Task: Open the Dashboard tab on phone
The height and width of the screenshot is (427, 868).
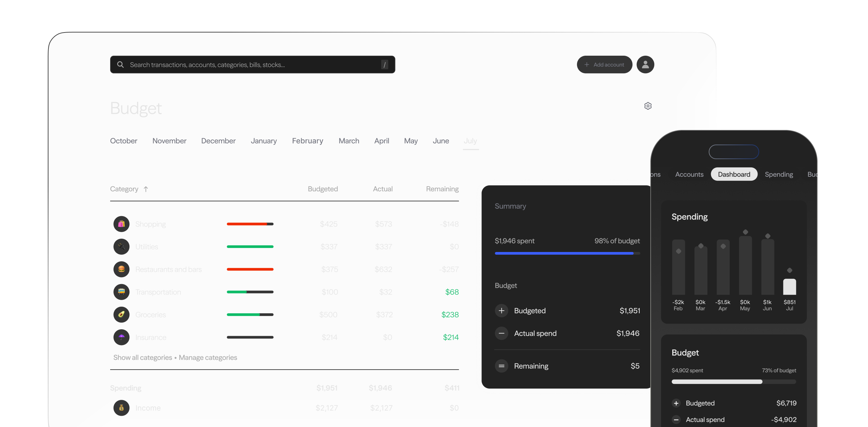Action: click(734, 174)
